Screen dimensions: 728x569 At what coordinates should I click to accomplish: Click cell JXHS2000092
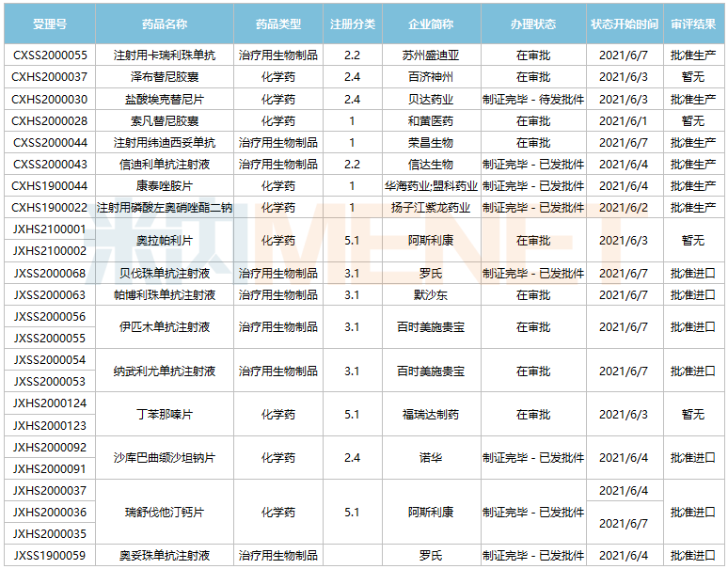(50, 448)
